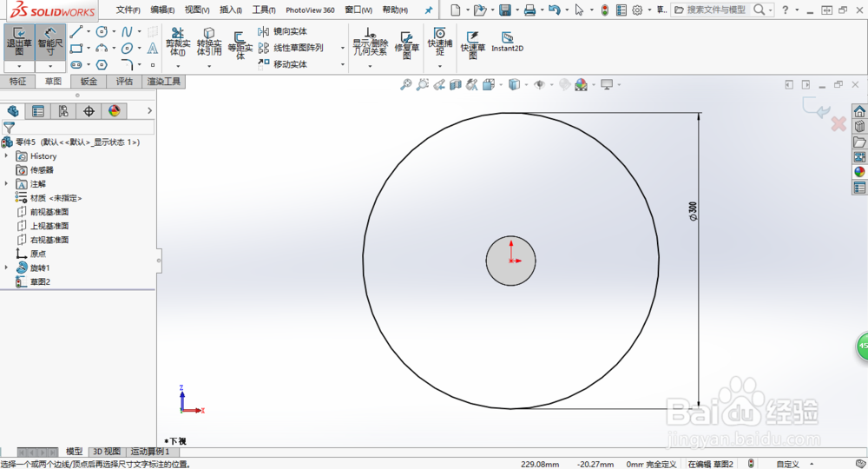Image resolution: width=868 pixels, height=469 pixels.
Task: Open the 工具(T) menu
Action: point(264,10)
